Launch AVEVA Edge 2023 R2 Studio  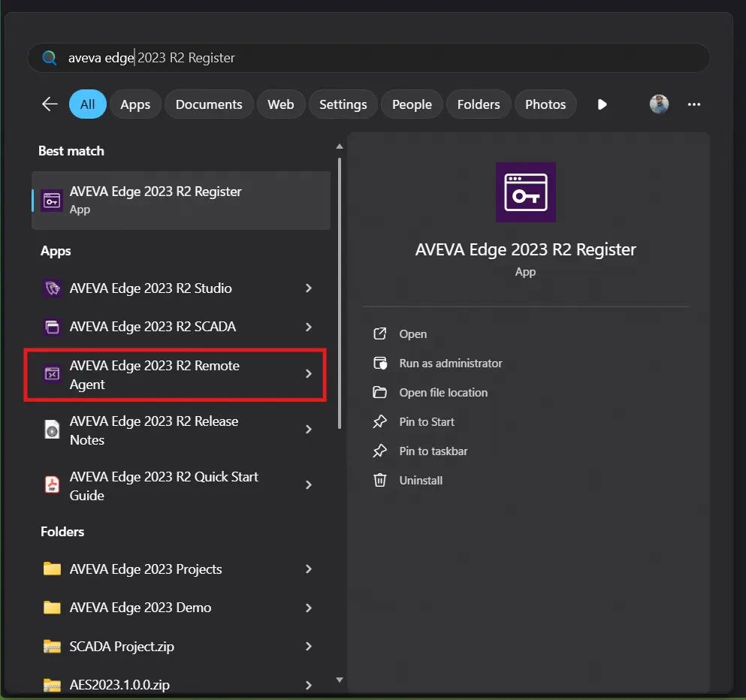coord(150,288)
